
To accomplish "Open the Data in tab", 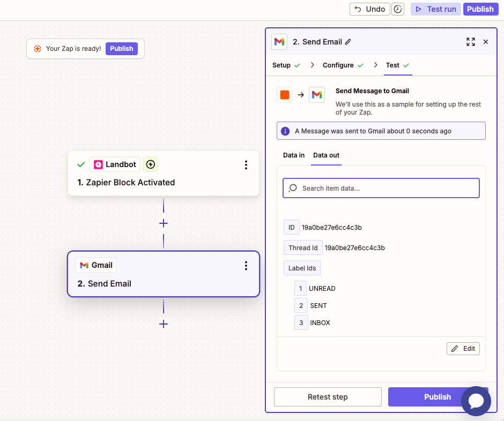I will point(294,155).
